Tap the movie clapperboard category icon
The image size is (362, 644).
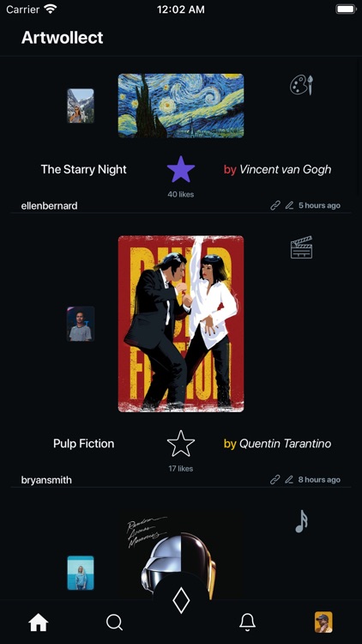302,246
